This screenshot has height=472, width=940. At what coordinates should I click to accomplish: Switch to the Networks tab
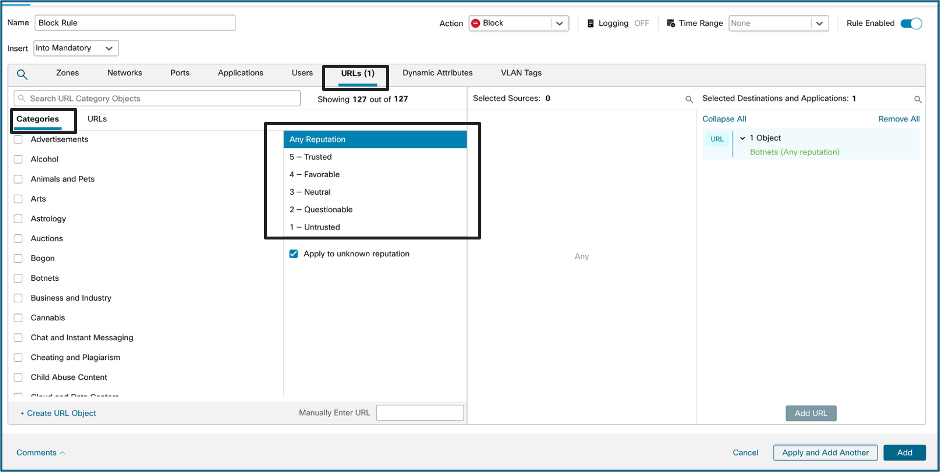pyautogui.click(x=125, y=73)
